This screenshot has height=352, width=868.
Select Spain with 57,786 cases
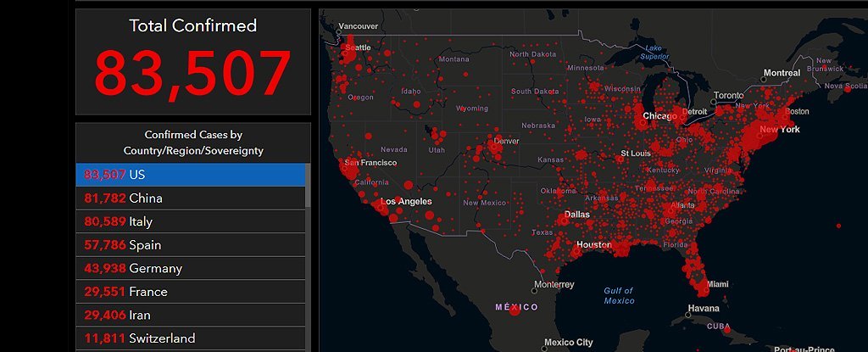(191, 245)
